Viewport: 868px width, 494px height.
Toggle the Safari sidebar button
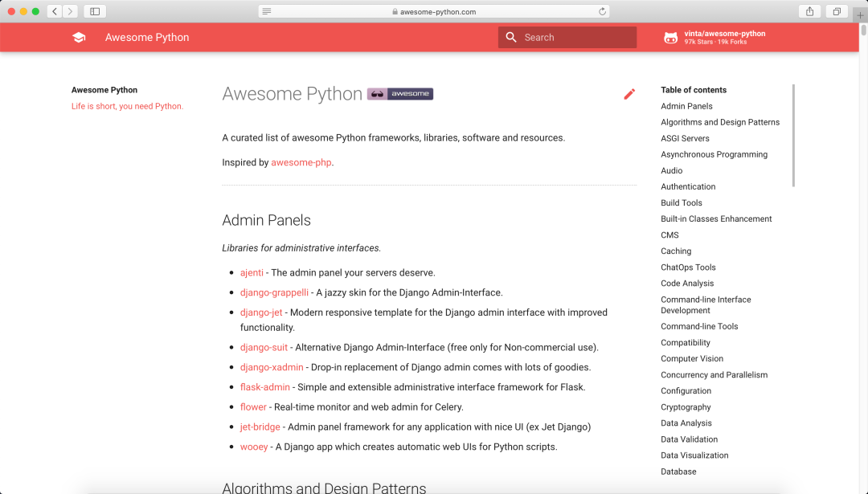(95, 11)
